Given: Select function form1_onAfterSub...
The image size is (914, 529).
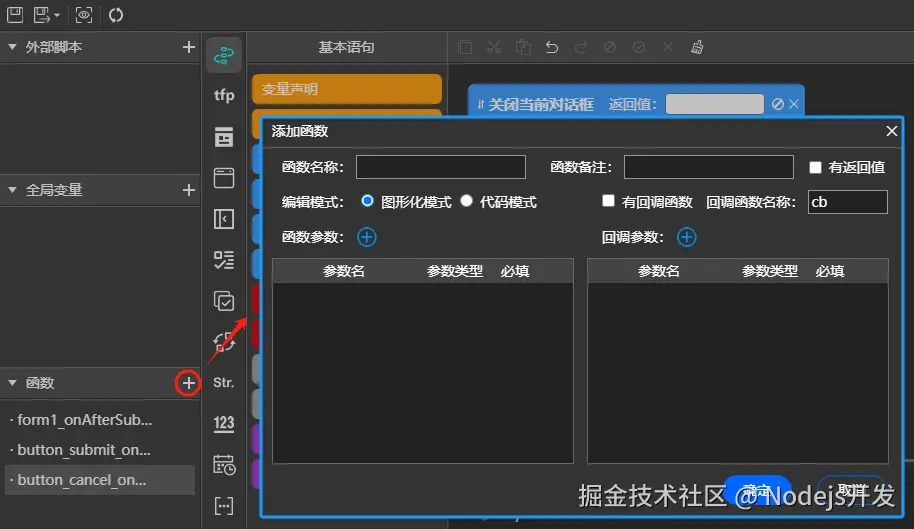Looking at the screenshot, I should click(x=100, y=420).
